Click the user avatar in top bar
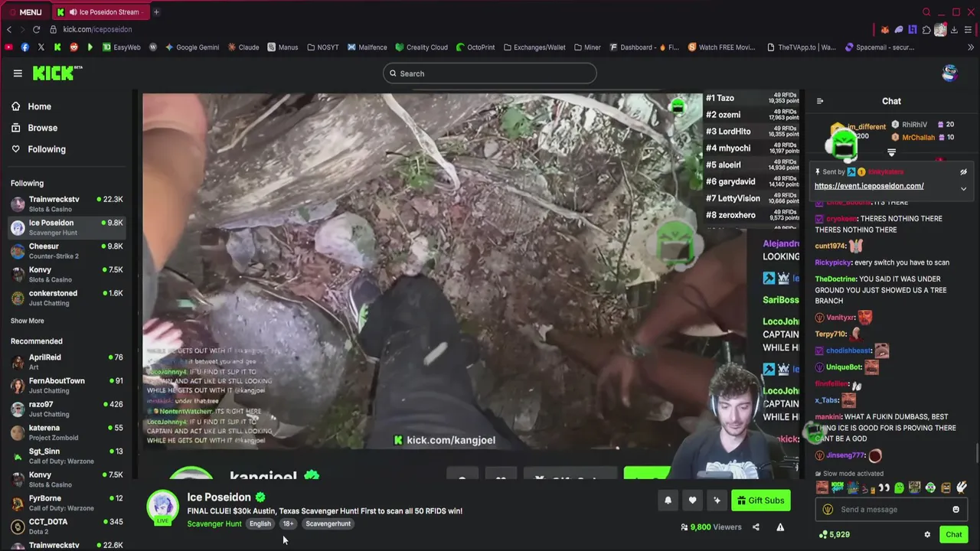 (x=949, y=73)
